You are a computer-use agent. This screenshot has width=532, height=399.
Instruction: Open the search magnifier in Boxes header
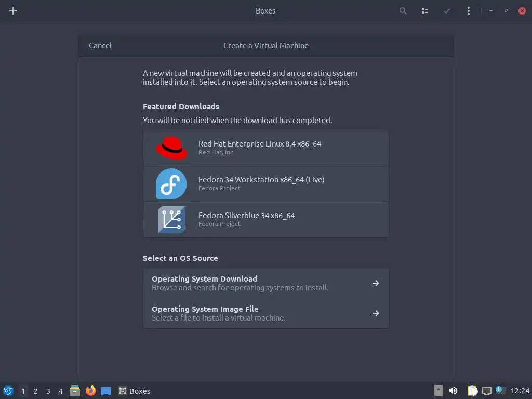(403, 11)
